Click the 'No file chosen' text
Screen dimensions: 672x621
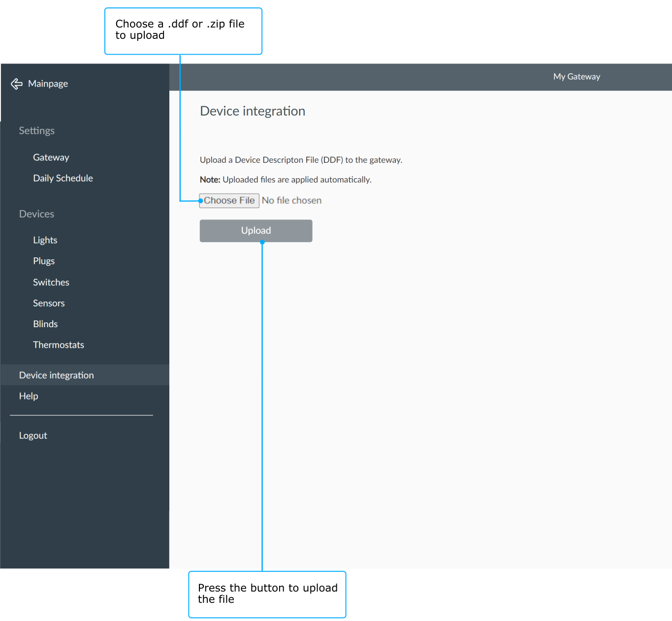tap(291, 201)
